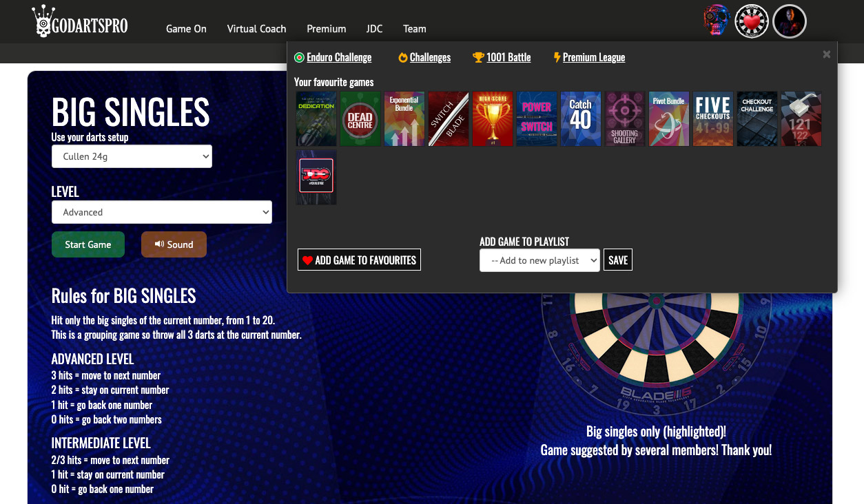Image resolution: width=864 pixels, height=504 pixels.
Task: Click the Power Switch game icon
Action: (536, 118)
